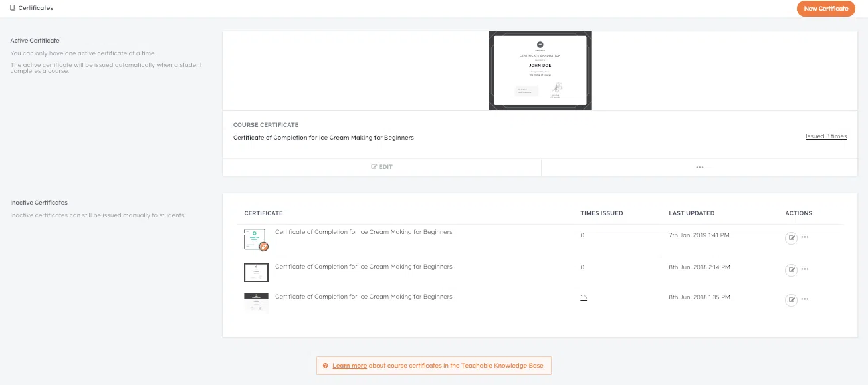Viewport: 868px width, 385px height.
Task: Open more options for the active certificate
Action: click(699, 167)
